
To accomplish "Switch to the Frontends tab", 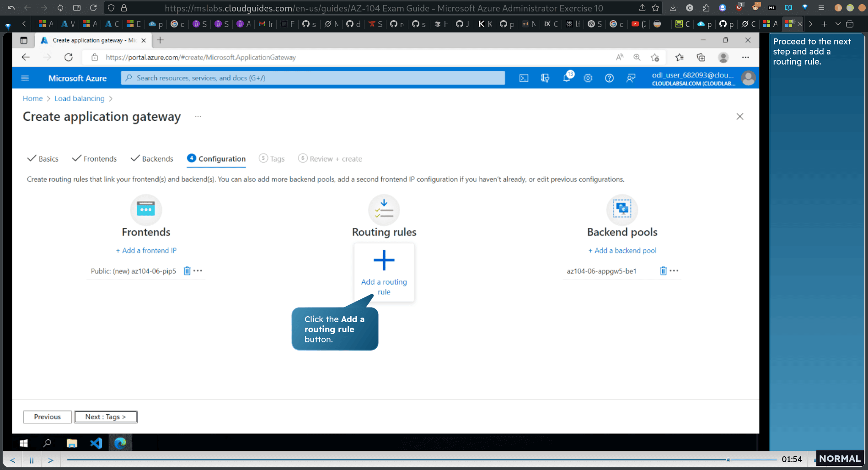I will tap(95, 159).
